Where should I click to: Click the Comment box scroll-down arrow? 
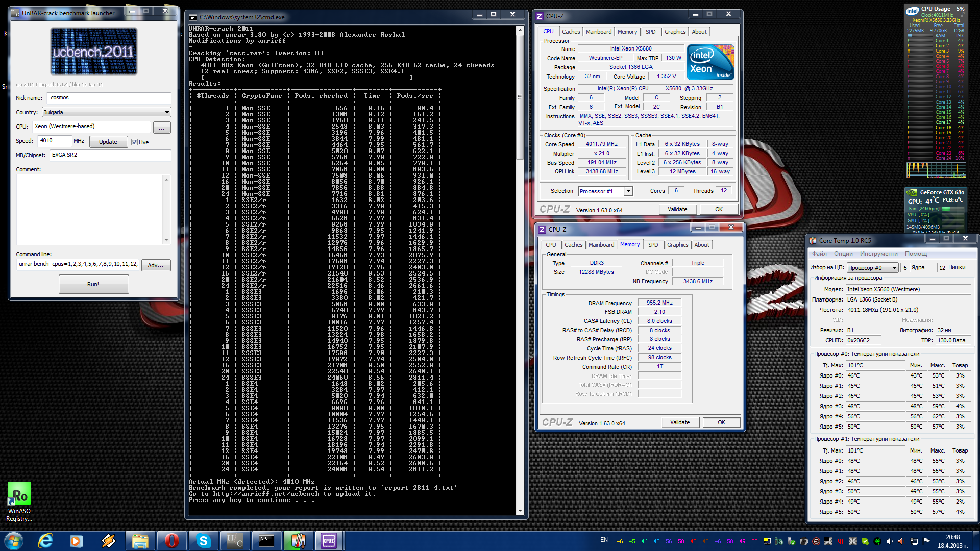(166, 240)
